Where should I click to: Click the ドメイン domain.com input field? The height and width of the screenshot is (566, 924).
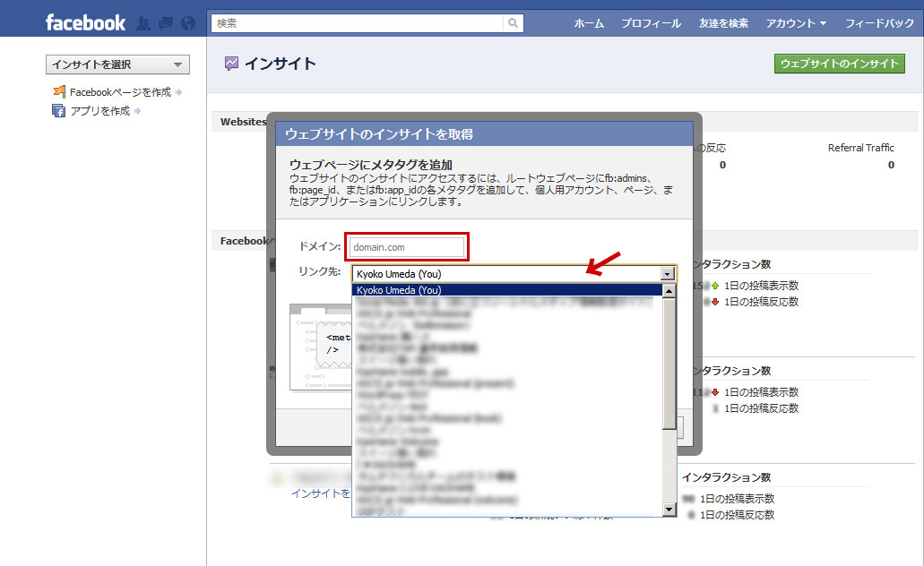[x=407, y=247]
